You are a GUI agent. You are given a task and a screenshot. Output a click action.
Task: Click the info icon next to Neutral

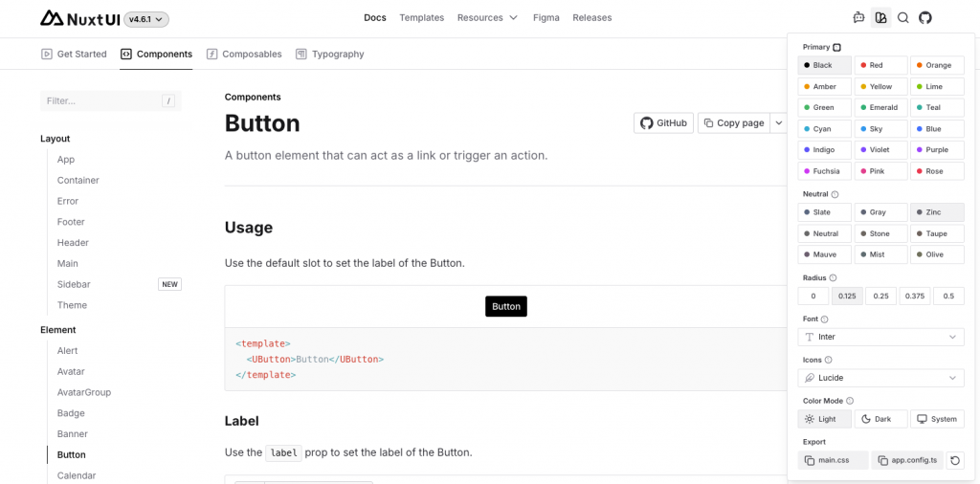[x=835, y=194]
